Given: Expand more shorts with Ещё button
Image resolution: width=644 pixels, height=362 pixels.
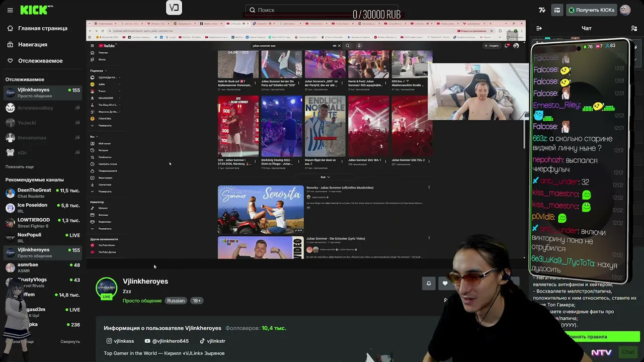Looking at the screenshot, I should pyautogui.click(x=325, y=177).
